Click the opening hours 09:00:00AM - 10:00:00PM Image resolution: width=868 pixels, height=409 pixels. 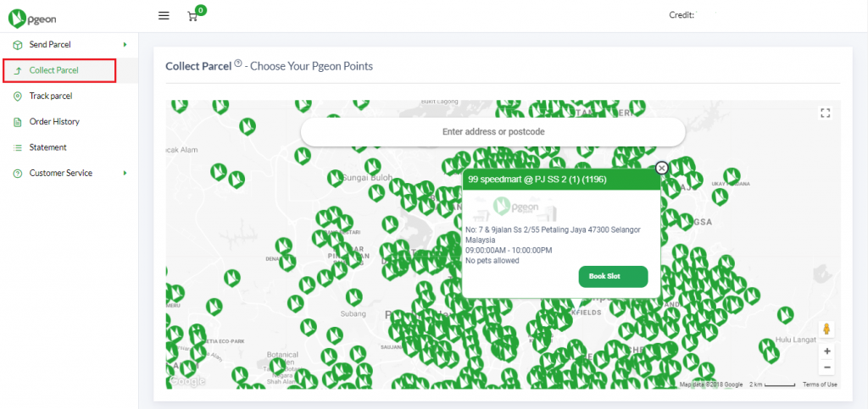pos(509,251)
